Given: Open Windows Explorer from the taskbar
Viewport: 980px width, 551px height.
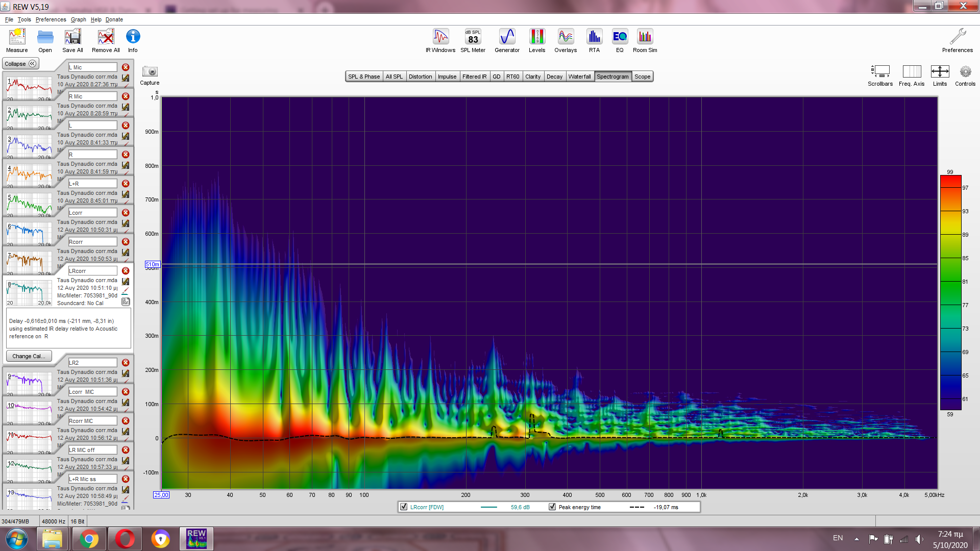Looking at the screenshot, I should coord(52,539).
